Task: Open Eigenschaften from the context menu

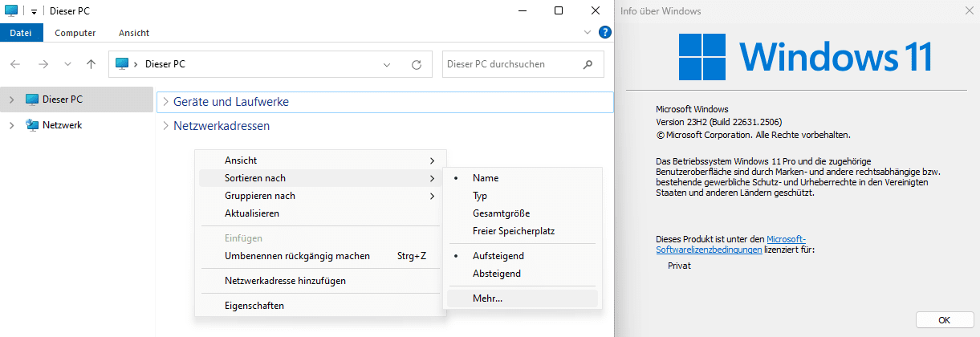Action: pos(320,306)
